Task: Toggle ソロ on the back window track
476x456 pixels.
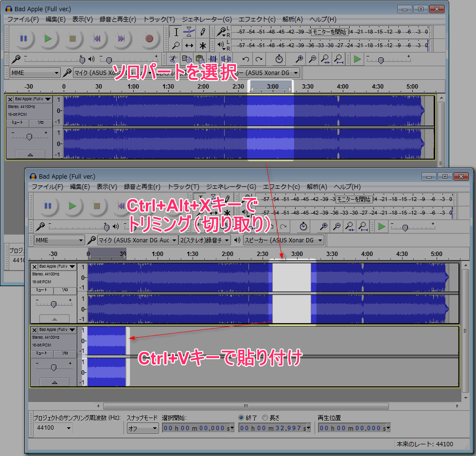Action: coord(41,123)
